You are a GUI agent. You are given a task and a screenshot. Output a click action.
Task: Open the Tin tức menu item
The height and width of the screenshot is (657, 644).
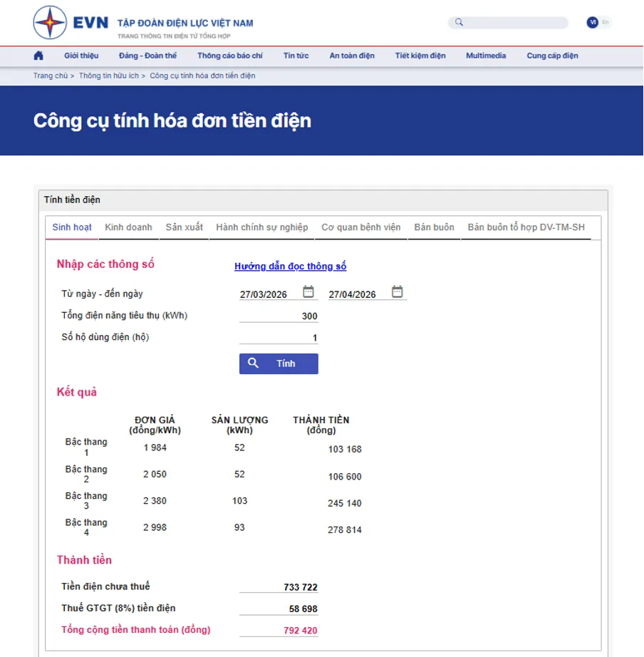[x=296, y=55]
